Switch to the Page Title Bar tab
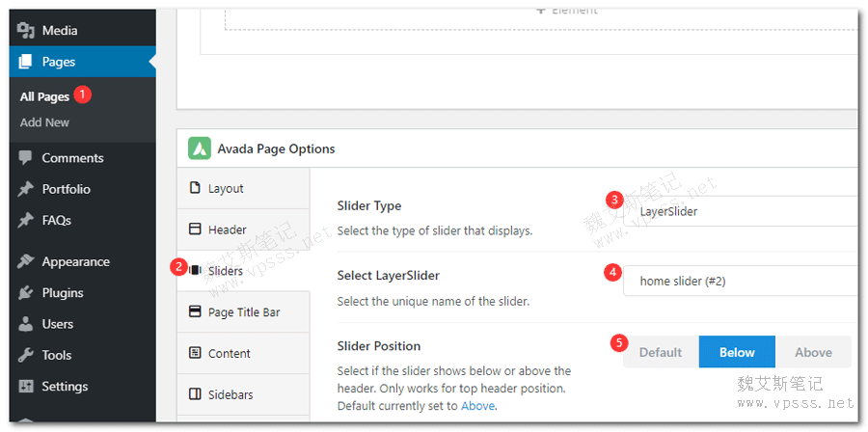868x432 pixels. click(243, 312)
